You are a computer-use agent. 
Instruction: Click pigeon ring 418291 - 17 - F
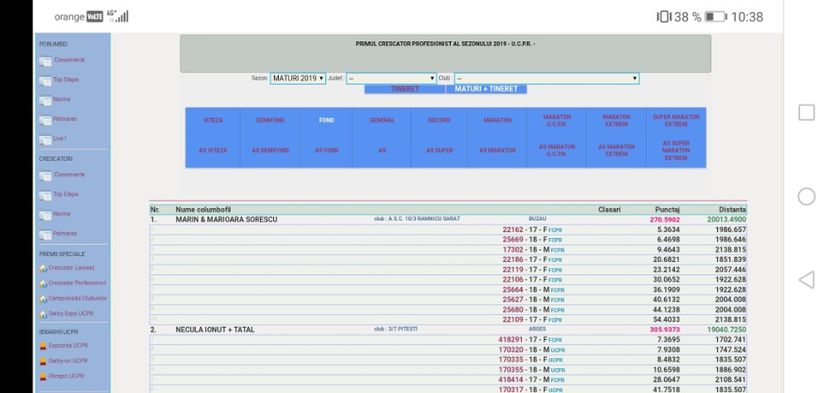[x=522, y=340]
